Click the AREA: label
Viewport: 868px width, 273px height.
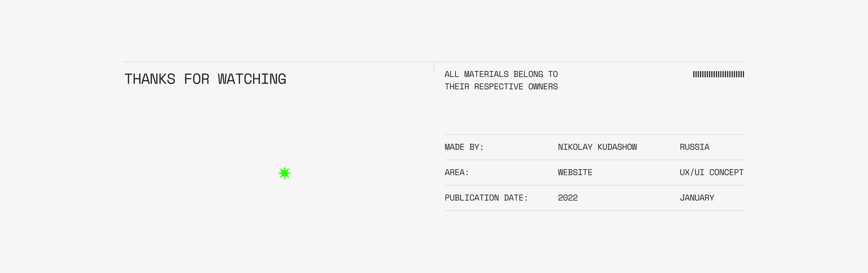(x=456, y=172)
